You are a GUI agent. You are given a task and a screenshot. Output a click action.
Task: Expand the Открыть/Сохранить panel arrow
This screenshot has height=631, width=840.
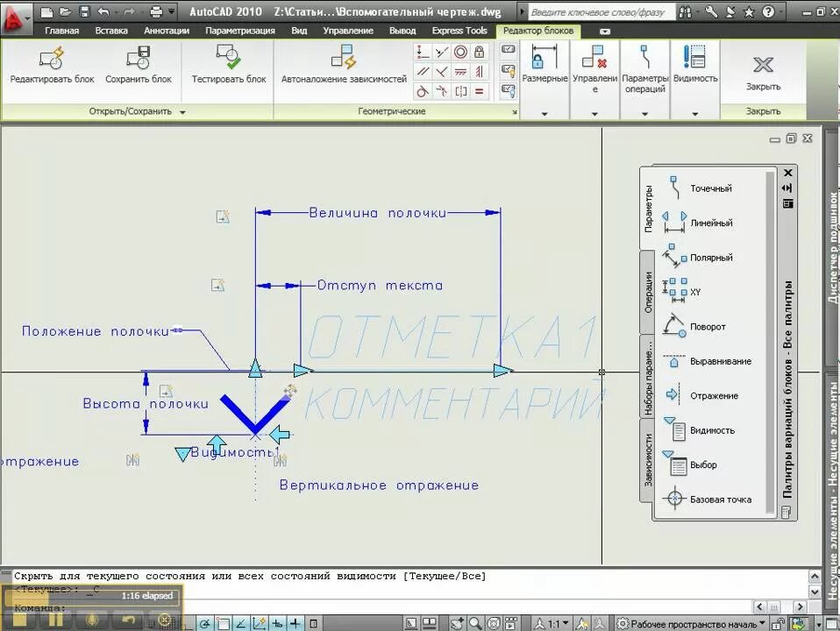(x=182, y=112)
